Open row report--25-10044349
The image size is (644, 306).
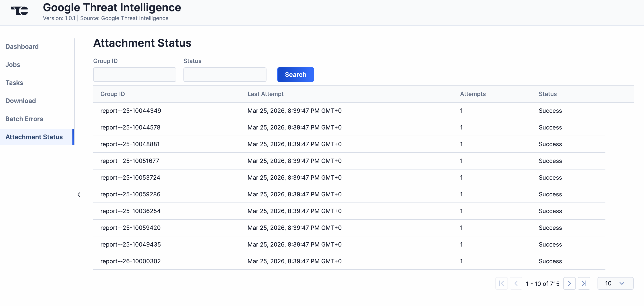[x=131, y=111]
